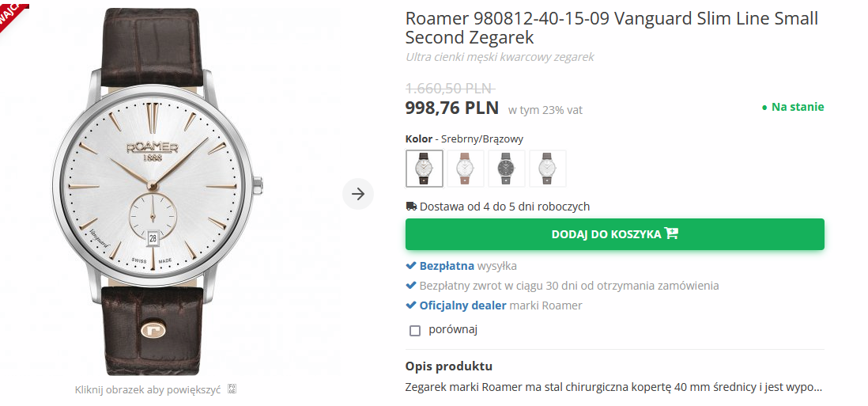The image size is (868, 406).
Task: Click the product title Roamer Vanguard Slim Line
Action: 611,28
